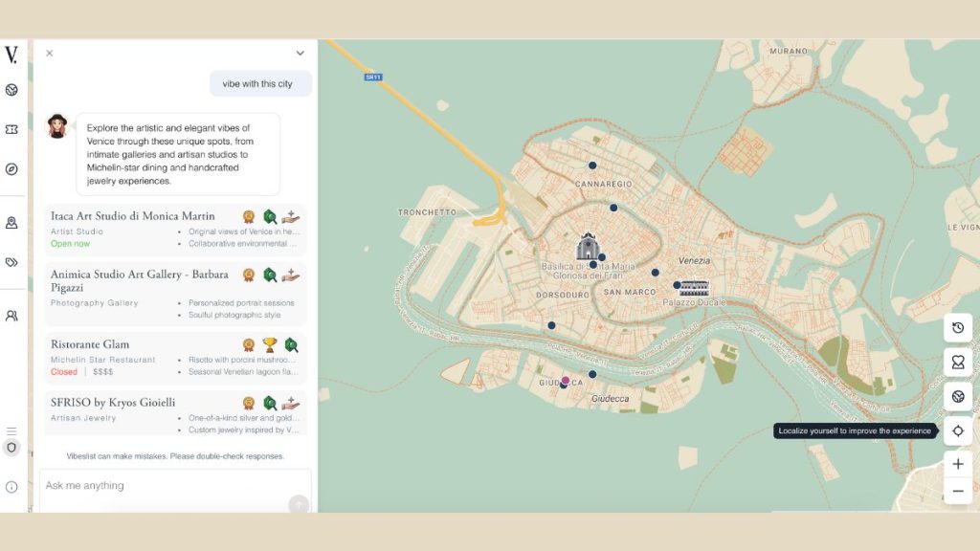980x551 pixels.
Task: Open the people group icon in sidebar
Action: pos(11,316)
